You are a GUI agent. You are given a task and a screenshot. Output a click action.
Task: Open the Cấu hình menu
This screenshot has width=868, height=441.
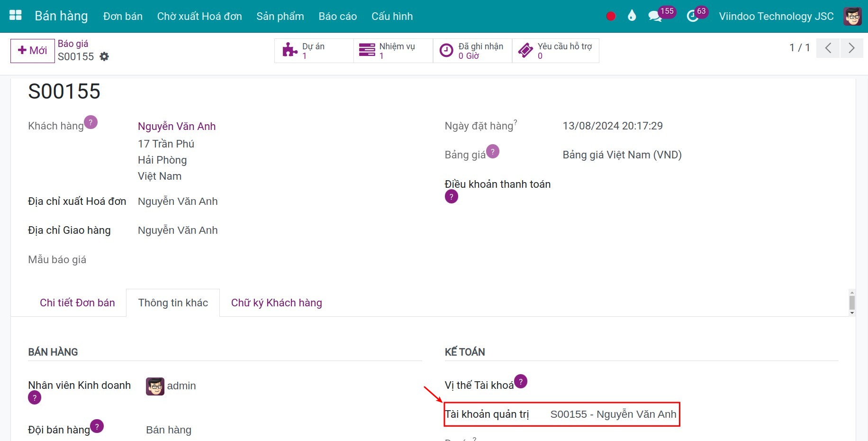click(x=392, y=16)
